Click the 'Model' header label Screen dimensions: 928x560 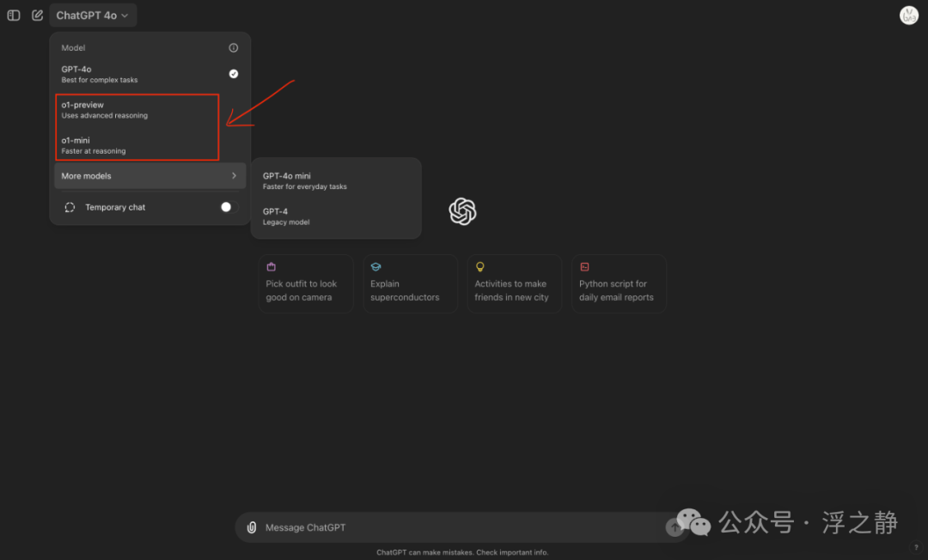point(73,48)
